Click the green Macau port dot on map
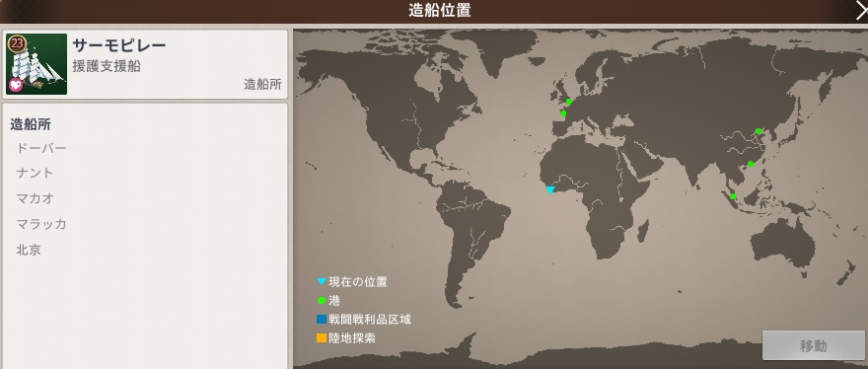This screenshot has height=369, width=868. pos(751,164)
